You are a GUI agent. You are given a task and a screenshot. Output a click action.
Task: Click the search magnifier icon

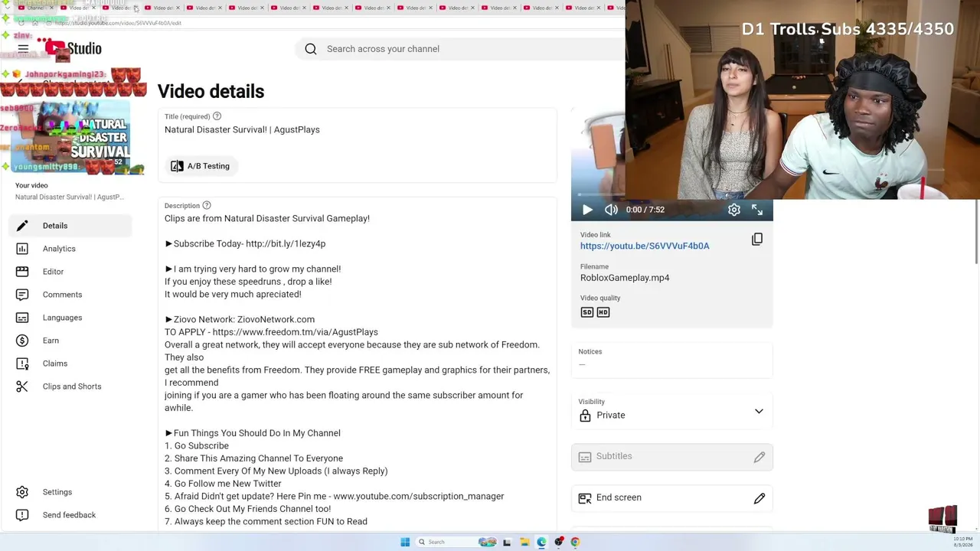311,49
